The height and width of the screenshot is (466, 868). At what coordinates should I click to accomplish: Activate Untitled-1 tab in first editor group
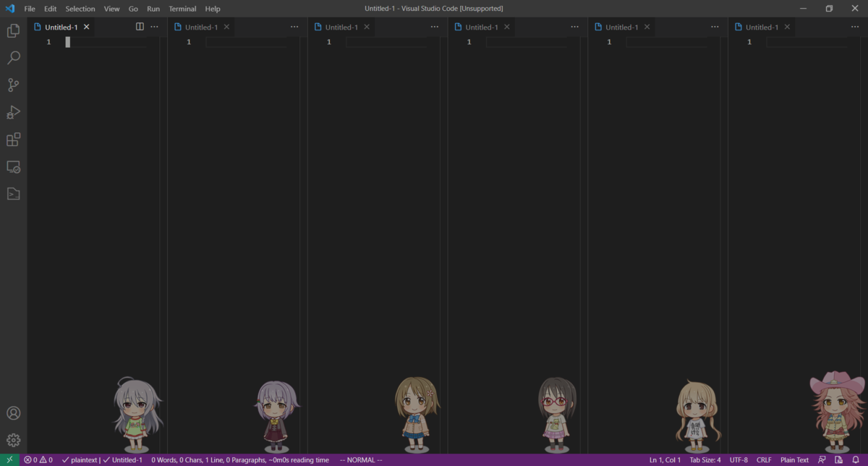tap(61, 27)
